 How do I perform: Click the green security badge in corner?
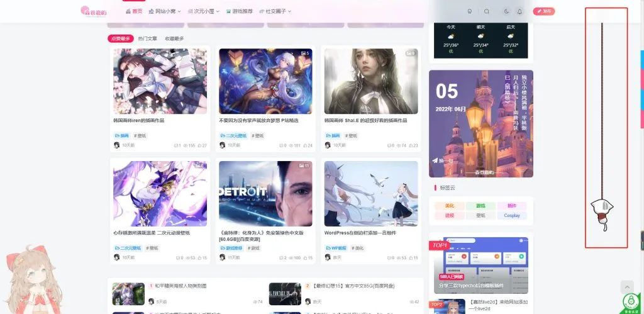coord(631,303)
